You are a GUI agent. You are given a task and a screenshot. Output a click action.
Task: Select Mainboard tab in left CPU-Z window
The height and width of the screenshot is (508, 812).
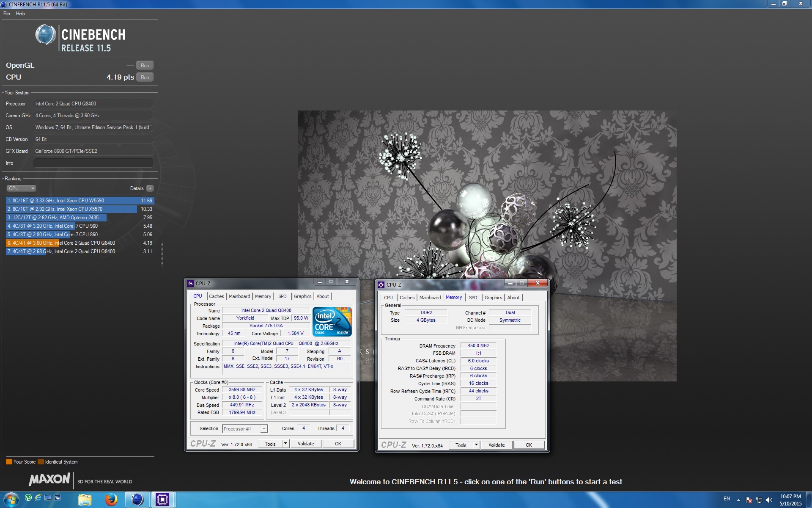tap(239, 296)
